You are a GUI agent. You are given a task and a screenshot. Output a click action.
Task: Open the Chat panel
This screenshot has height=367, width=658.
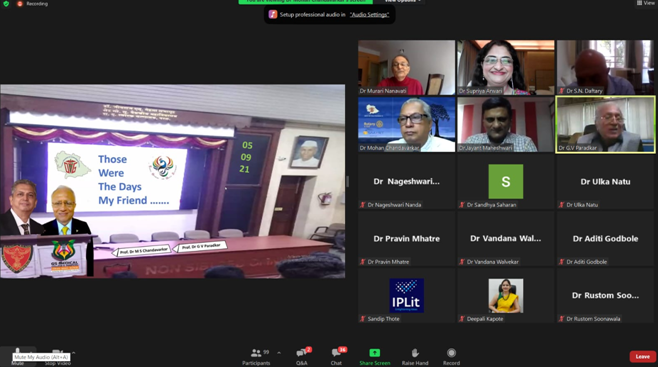[337, 357]
